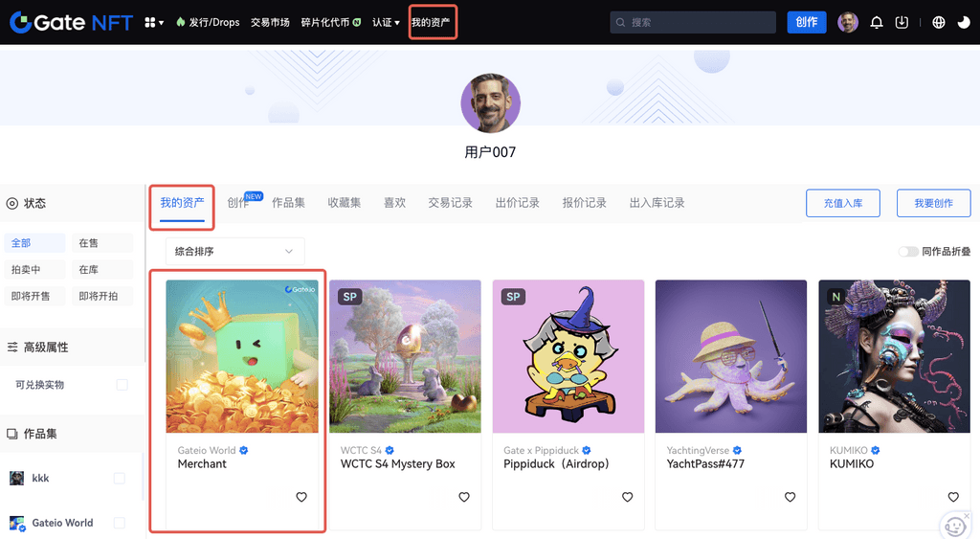Toggle the 同作品折叠 switch
This screenshot has height=539, width=980.
click(907, 252)
